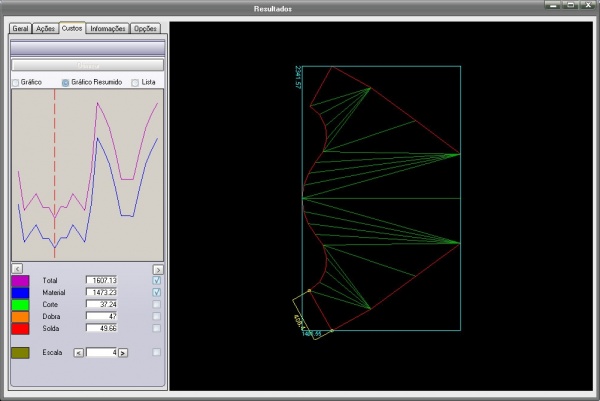This screenshot has height=401, width=600.
Task: Select the Gráfico Resumido option
Action: click(x=66, y=82)
